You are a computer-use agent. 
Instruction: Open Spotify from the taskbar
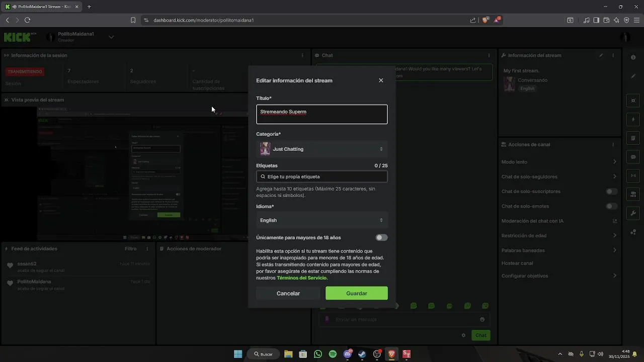[333, 354]
